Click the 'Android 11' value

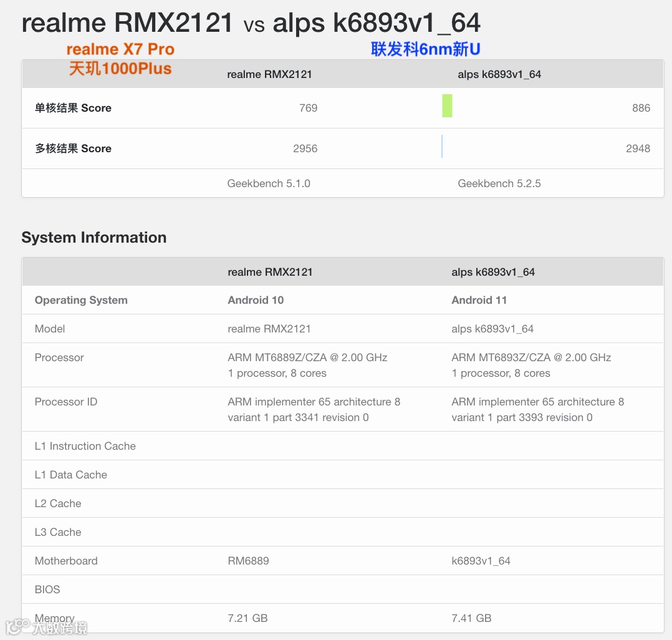click(479, 300)
